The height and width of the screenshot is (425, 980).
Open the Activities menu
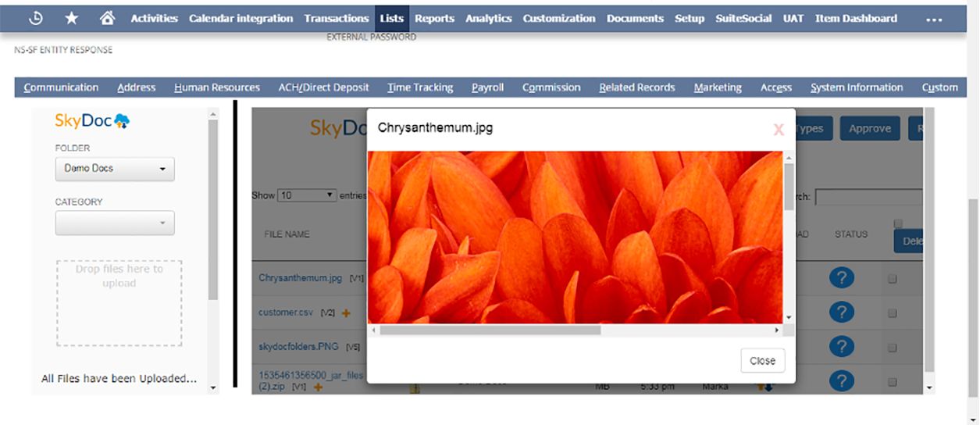pos(154,18)
